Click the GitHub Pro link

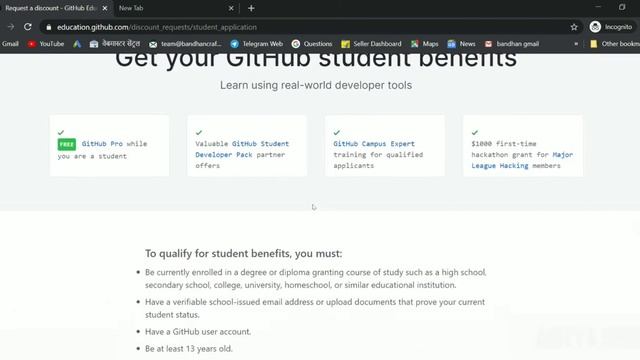pyautogui.click(x=102, y=144)
